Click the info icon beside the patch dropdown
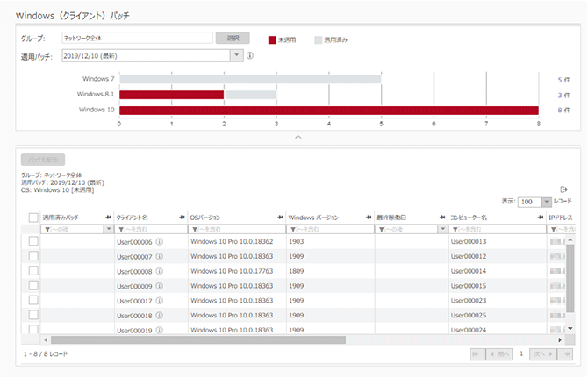 tap(250, 56)
